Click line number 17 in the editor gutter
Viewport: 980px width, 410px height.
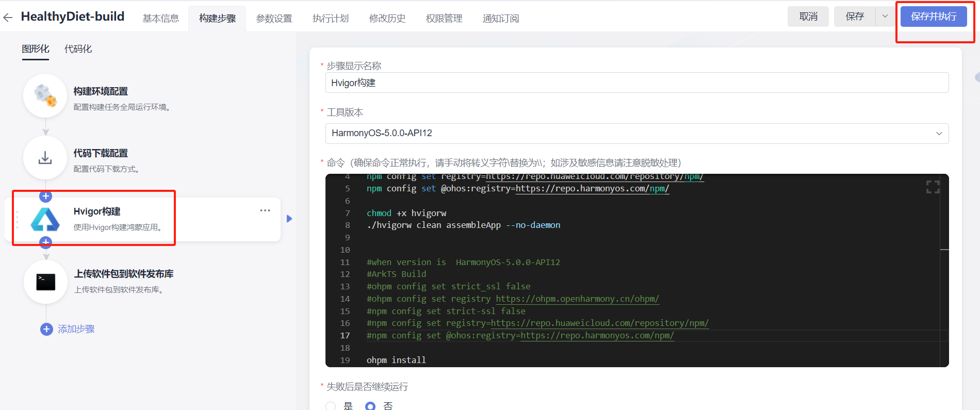pos(345,336)
